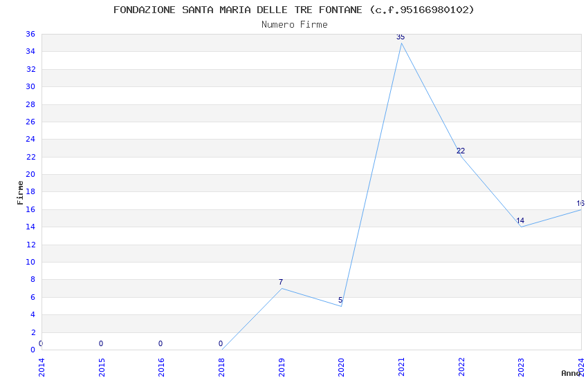Click the y-axis tick label 2
588x380 pixels.
[x=33, y=332]
